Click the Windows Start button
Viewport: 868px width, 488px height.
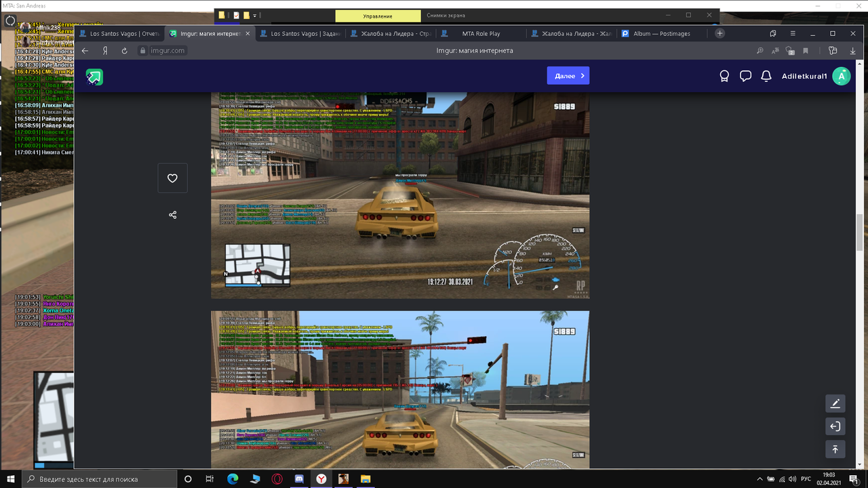coord(10,479)
